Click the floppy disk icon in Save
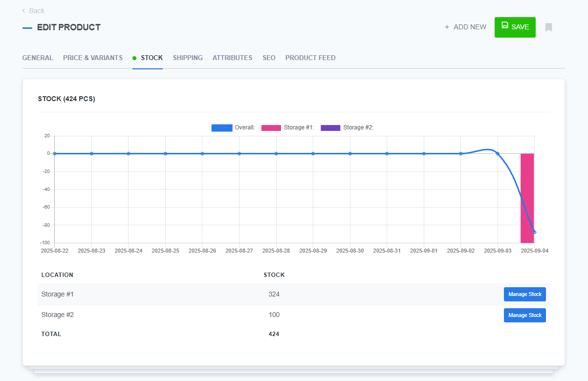Image resolution: width=588 pixels, height=381 pixels. point(505,25)
